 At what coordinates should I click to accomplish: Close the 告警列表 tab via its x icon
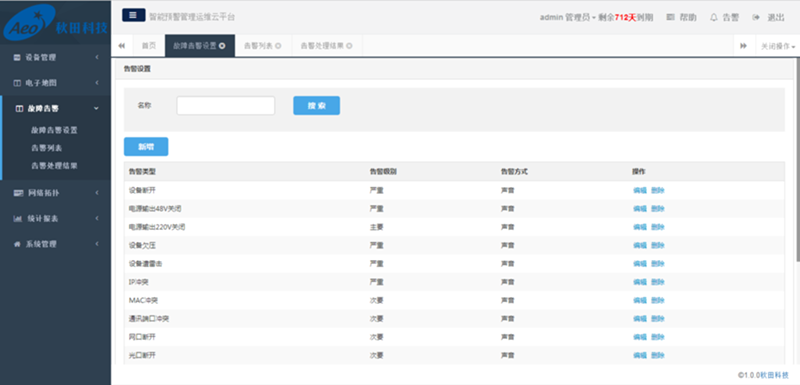278,46
